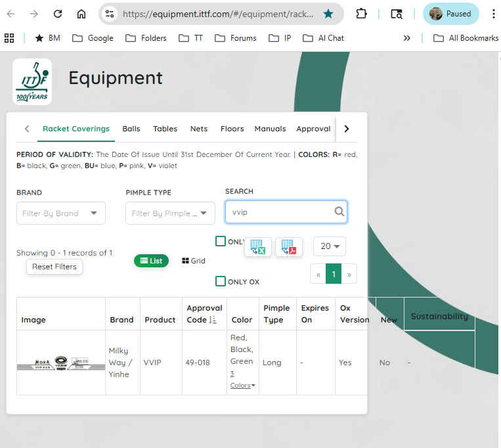The height and width of the screenshot is (448, 501).
Task: Click the browser forward arrow
Action: click(34, 14)
